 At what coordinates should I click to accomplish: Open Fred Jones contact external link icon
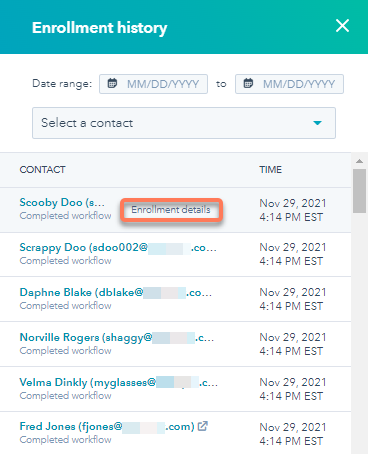coord(203,426)
